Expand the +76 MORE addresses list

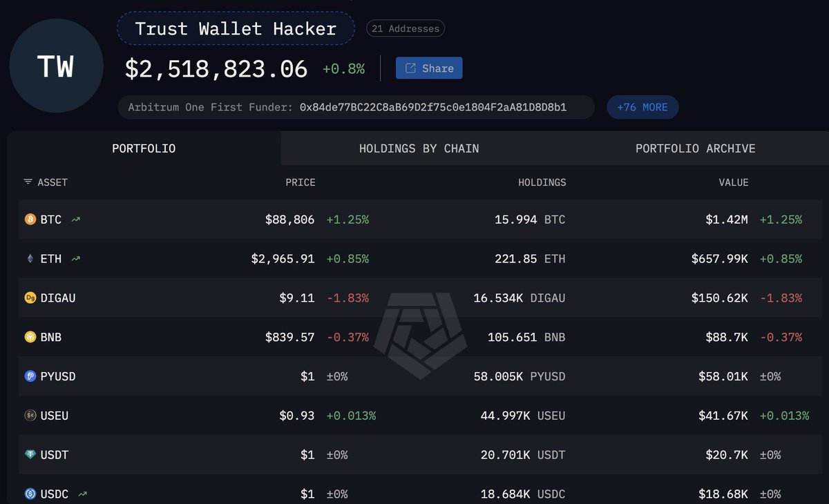point(642,108)
